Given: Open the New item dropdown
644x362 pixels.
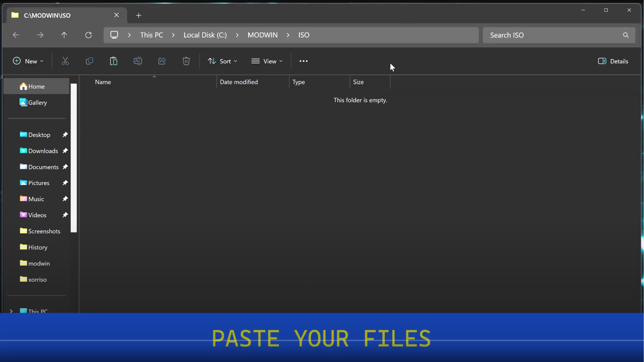Looking at the screenshot, I should (x=28, y=61).
